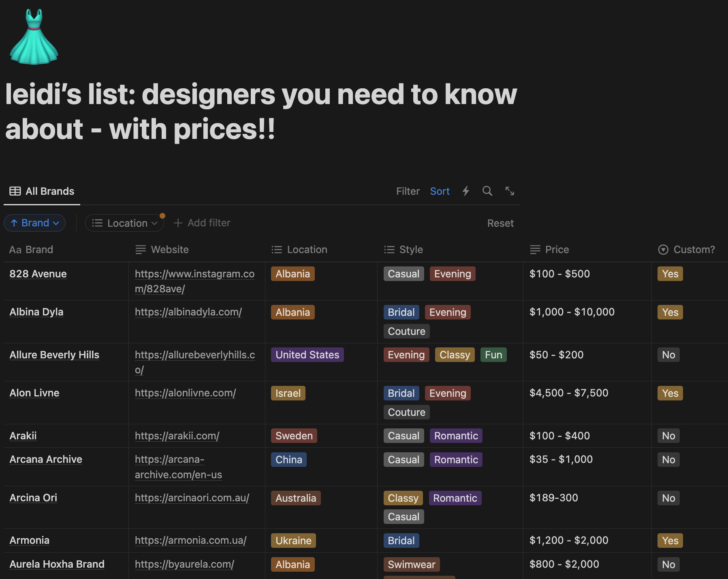Image resolution: width=728 pixels, height=579 pixels.
Task: Open the Sort menu
Action: (440, 191)
